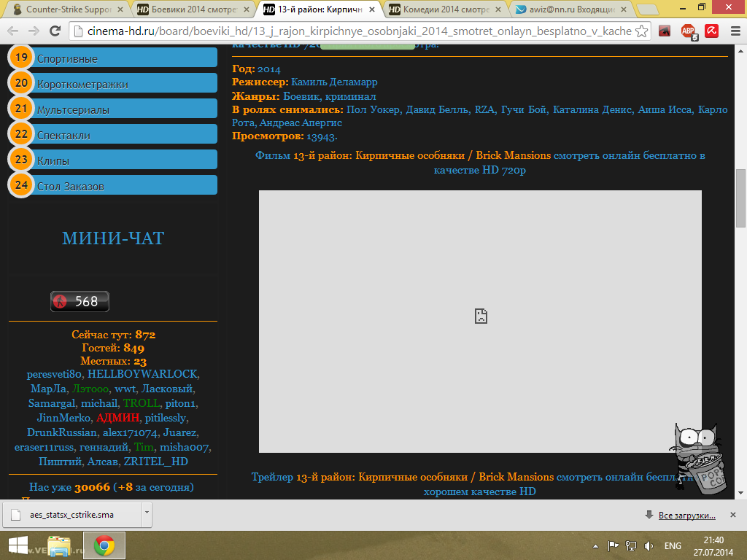Click the МИНИ-ЧАТ heading
Viewport: 747px width, 560px height.
pos(113,238)
